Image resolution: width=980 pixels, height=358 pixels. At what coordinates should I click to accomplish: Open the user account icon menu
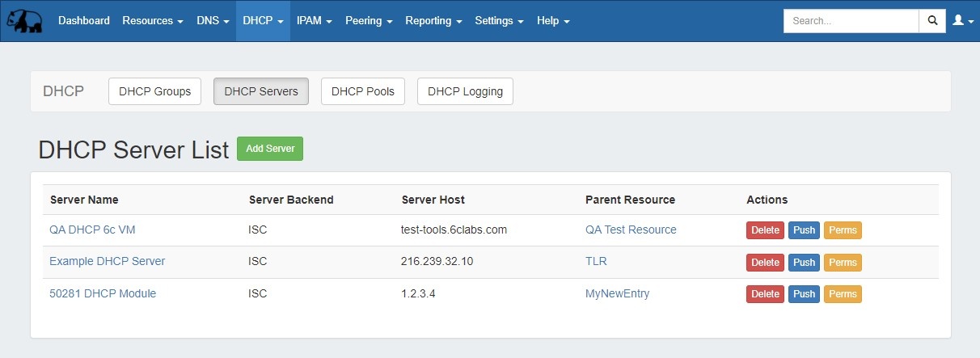coord(961,21)
